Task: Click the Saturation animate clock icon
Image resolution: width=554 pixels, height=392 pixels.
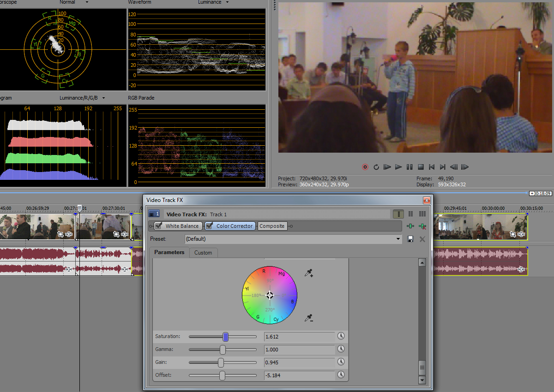Action: (341, 336)
